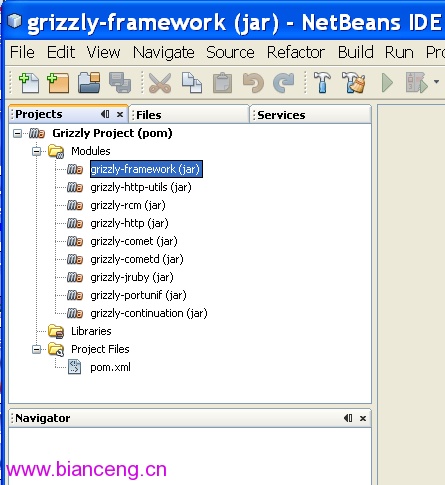Switch to the Services tab
This screenshot has height=485, width=445.
310,115
